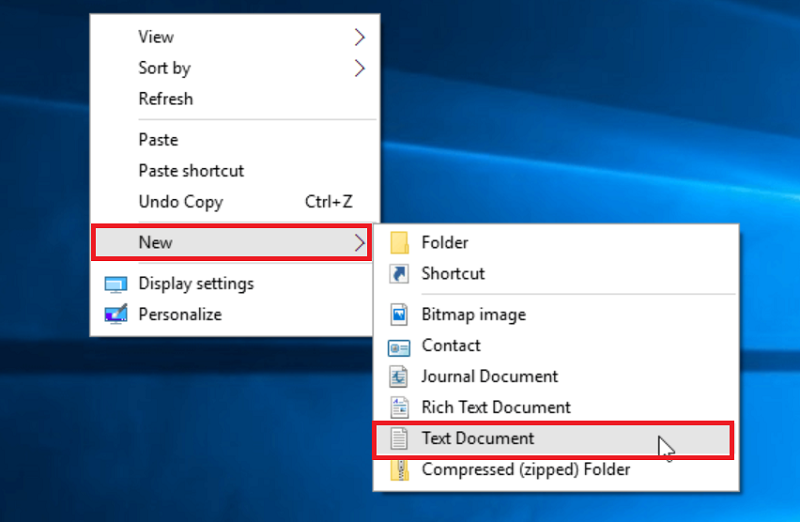This screenshot has height=522, width=800.
Task: Click the Compressed zipped Folder icon
Action: pos(400,469)
